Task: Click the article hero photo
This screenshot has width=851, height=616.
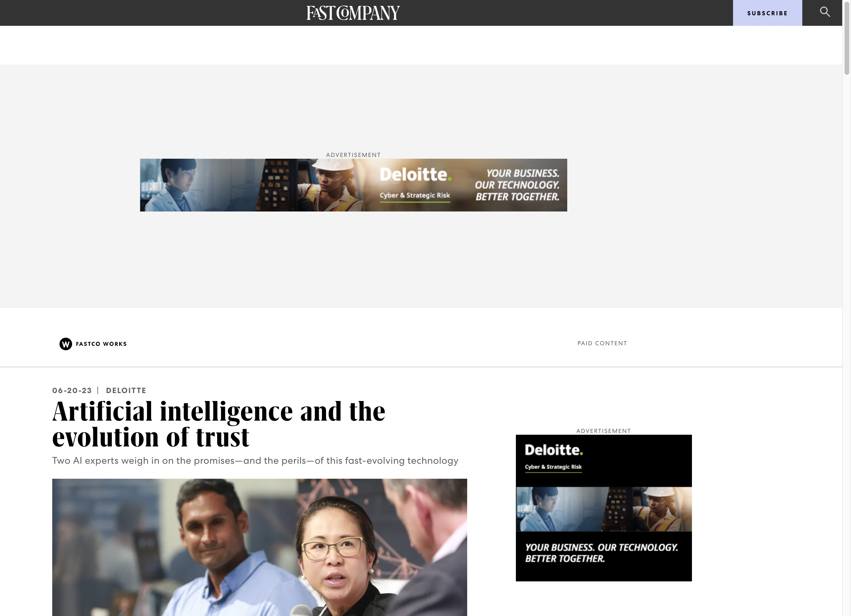Action: click(260, 547)
